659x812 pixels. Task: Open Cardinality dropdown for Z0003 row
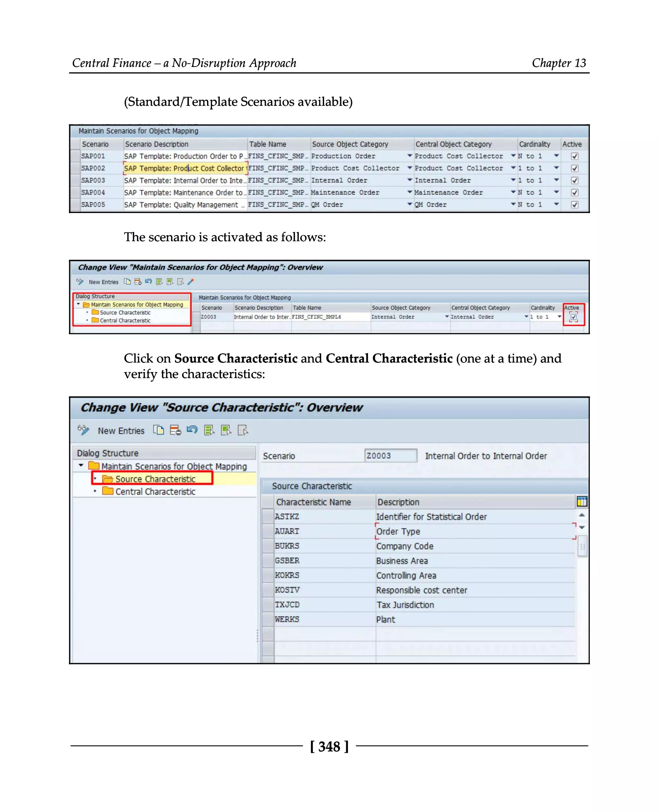click(x=559, y=316)
